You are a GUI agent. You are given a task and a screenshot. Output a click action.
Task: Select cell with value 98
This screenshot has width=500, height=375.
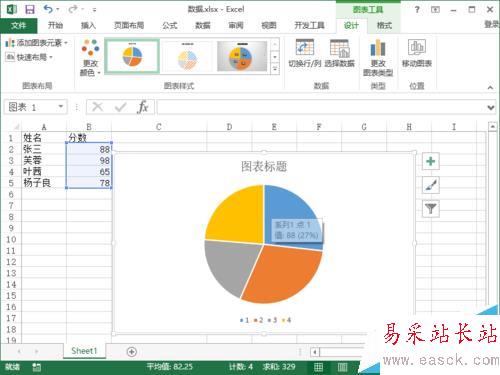point(89,160)
